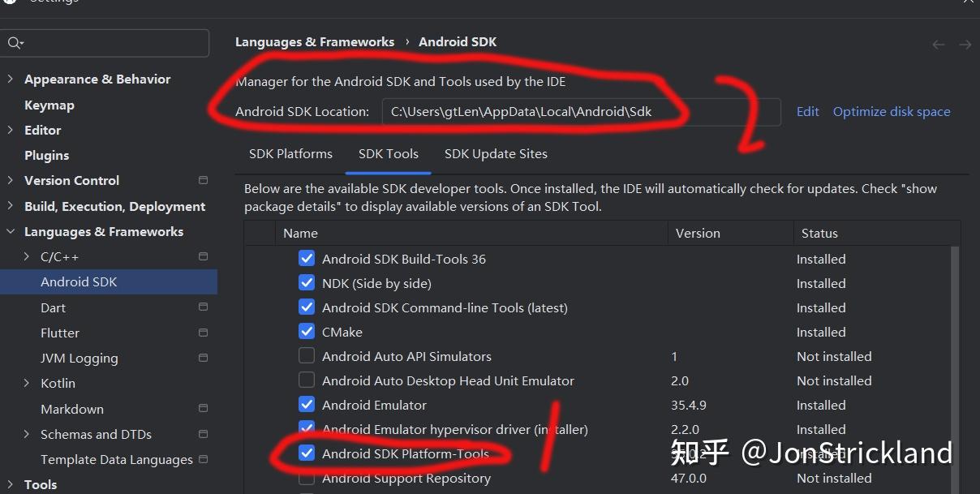Click the back navigation arrow
The height and width of the screenshot is (494, 980).
click(x=938, y=45)
